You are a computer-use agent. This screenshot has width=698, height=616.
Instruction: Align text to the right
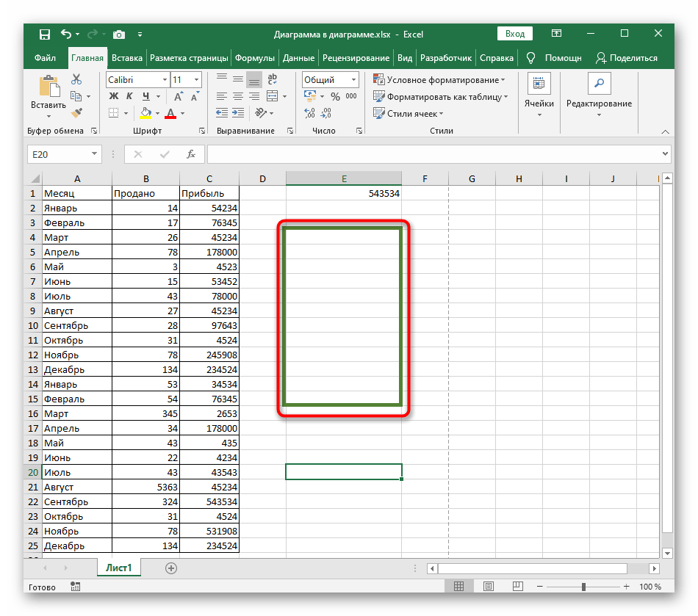254,96
